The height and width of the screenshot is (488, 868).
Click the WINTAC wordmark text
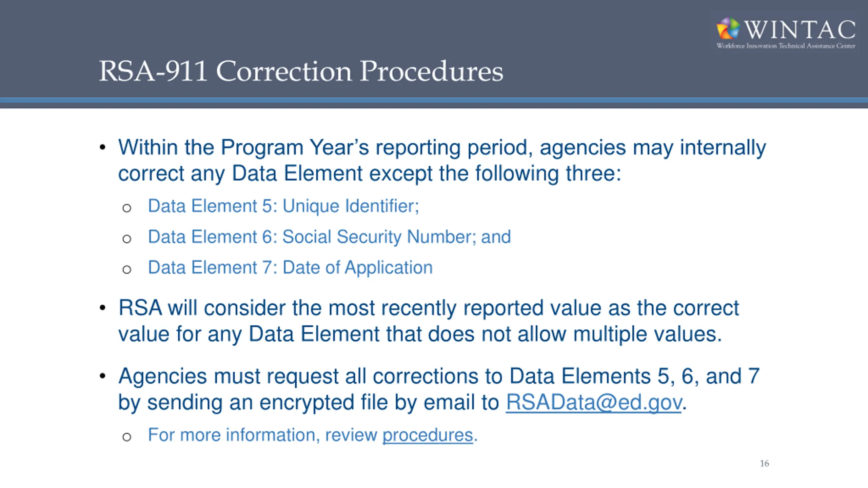tap(800, 29)
